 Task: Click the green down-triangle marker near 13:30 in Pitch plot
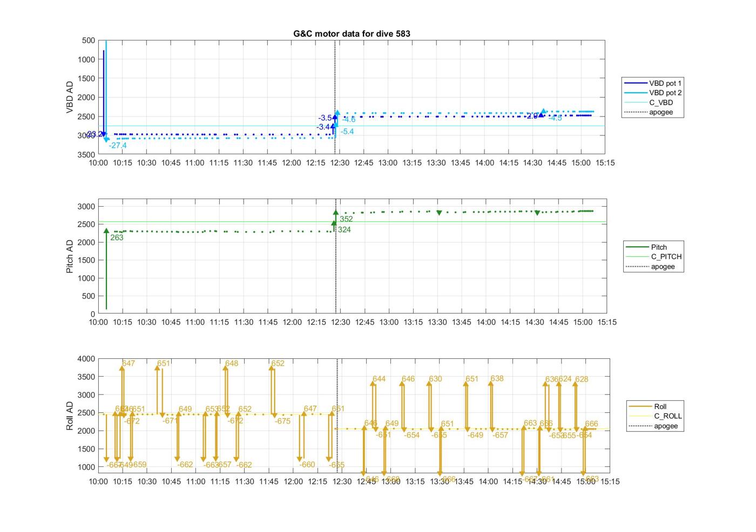click(x=439, y=213)
